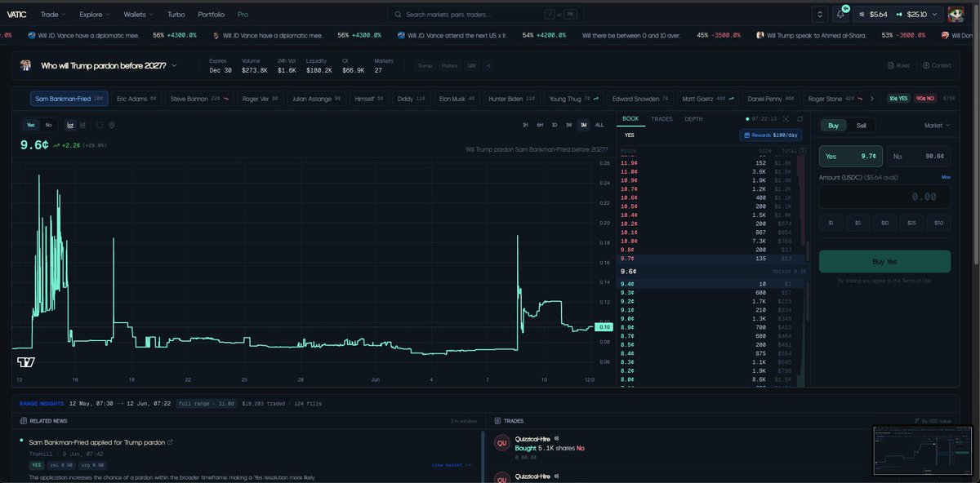Switch to the DEPTH tab
This screenshot has height=483, width=980.
693,119
